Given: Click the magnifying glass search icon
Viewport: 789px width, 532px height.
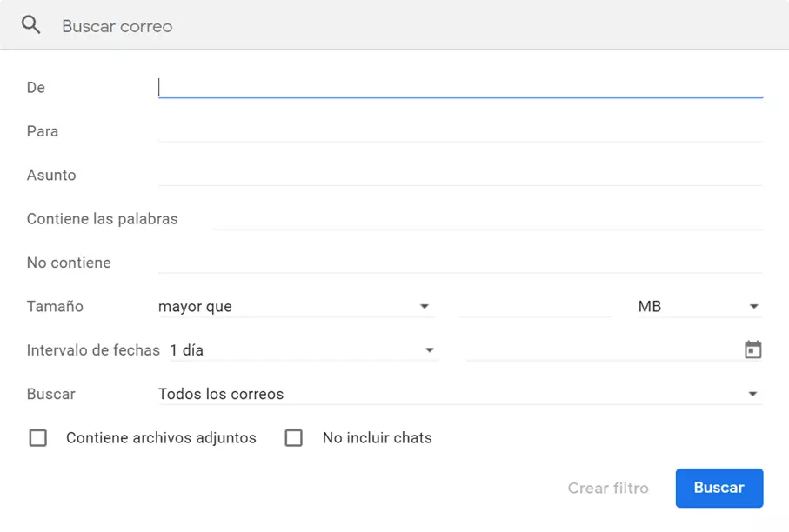Looking at the screenshot, I should [31, 25].
